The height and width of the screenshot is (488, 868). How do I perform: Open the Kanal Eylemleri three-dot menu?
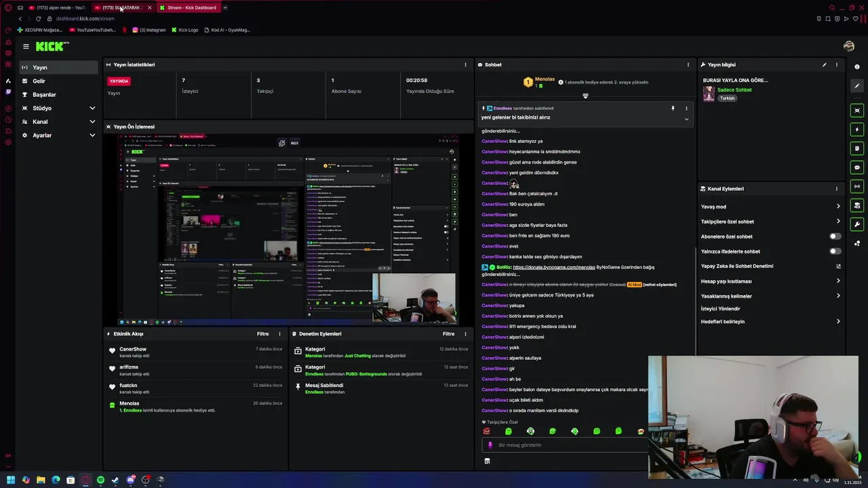pyautogui.click(x=836, y=188)
